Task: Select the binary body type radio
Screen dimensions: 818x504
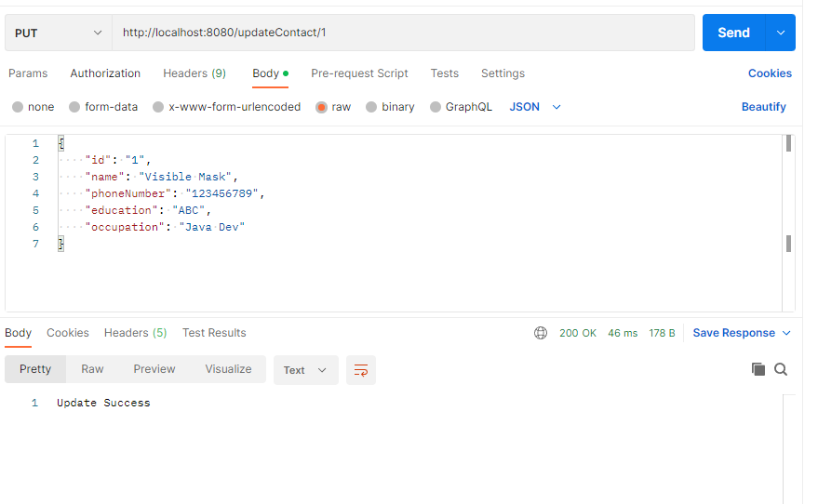Action: click(x=371, y=107)
